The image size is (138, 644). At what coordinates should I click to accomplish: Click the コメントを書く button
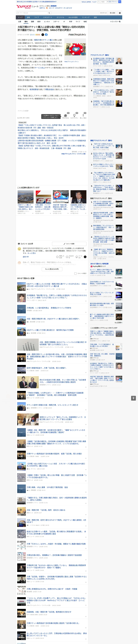pyautogui.click(x=69, y=244)
